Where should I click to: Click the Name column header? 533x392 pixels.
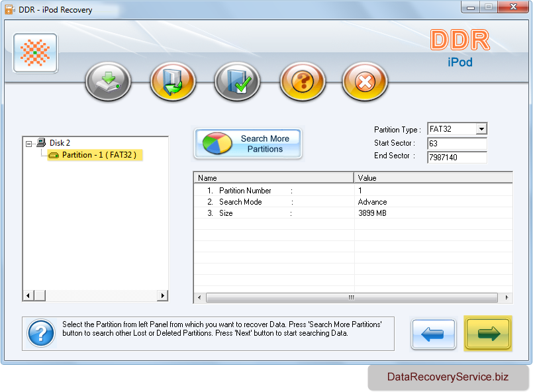(x=273, y=178)
